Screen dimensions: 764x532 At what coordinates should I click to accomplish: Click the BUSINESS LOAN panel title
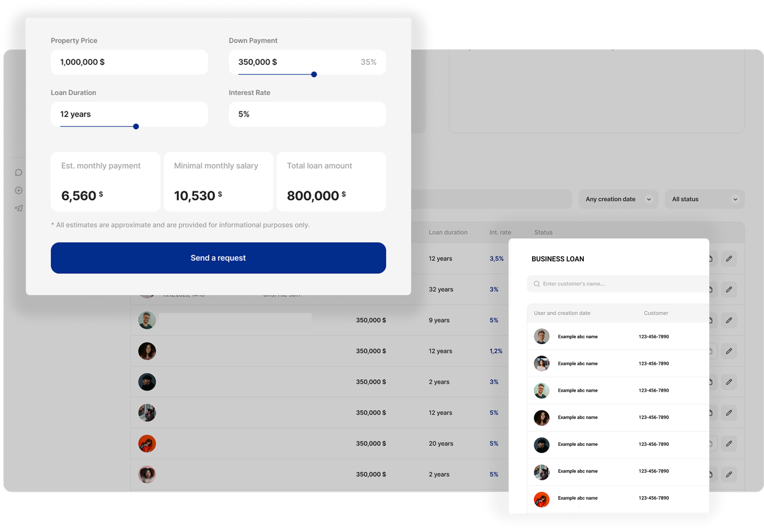(x=558, y=259)
